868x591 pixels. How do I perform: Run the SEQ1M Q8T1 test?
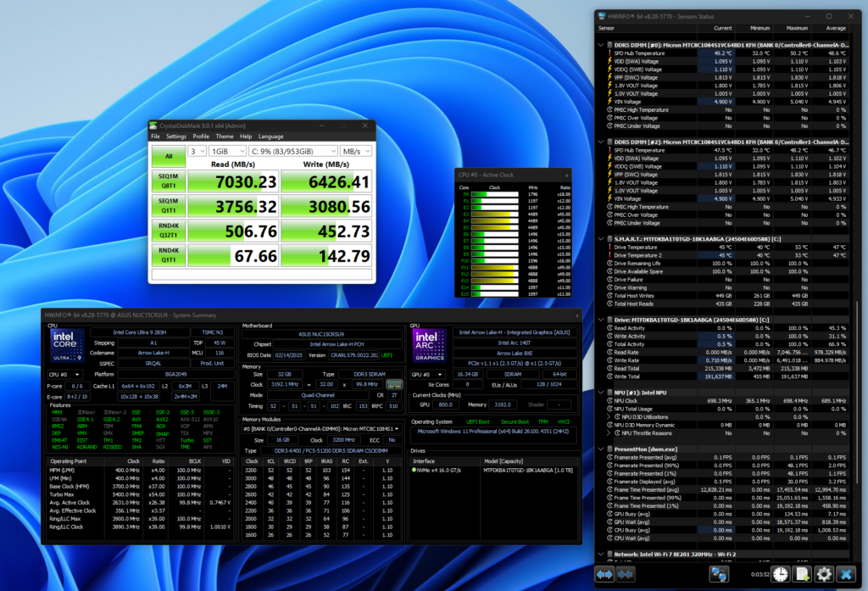[169, 181]
